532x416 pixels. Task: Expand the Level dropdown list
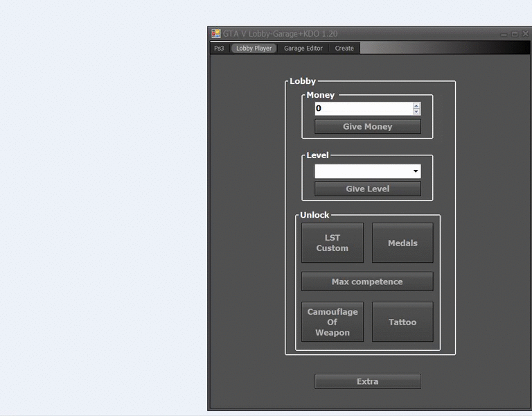(x=416, y=171)
